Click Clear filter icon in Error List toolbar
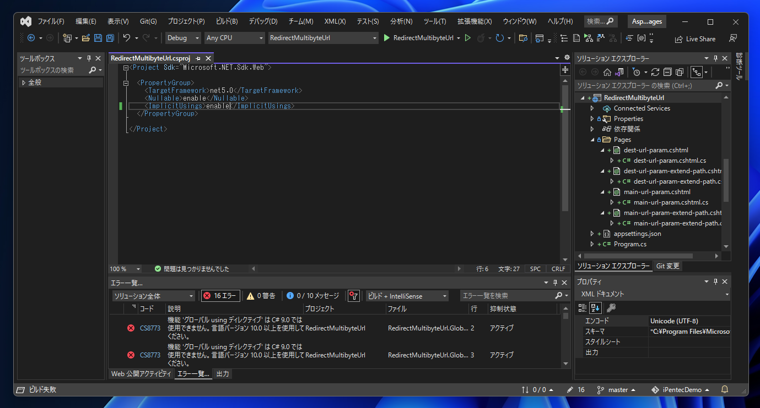760x408 pixels. (x=353, y=296)
